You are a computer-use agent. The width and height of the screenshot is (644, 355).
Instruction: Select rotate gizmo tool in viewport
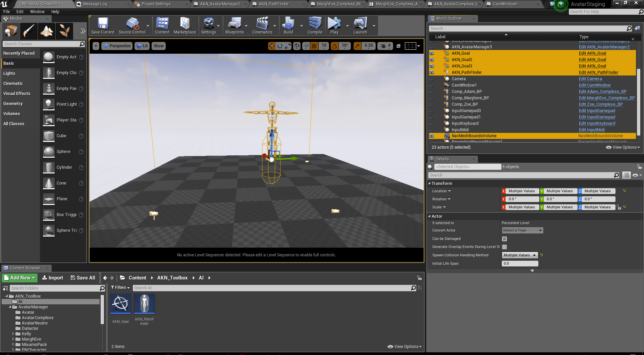[280, 46]
